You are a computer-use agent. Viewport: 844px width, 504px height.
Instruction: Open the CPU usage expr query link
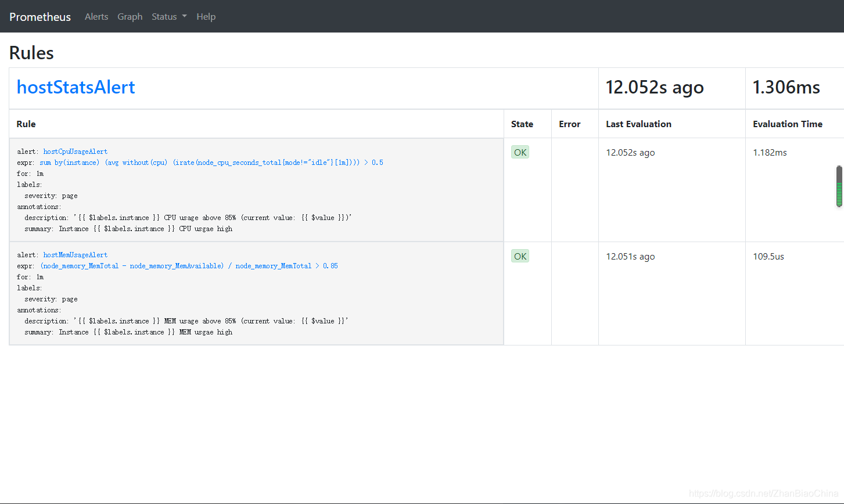point(211,163)
